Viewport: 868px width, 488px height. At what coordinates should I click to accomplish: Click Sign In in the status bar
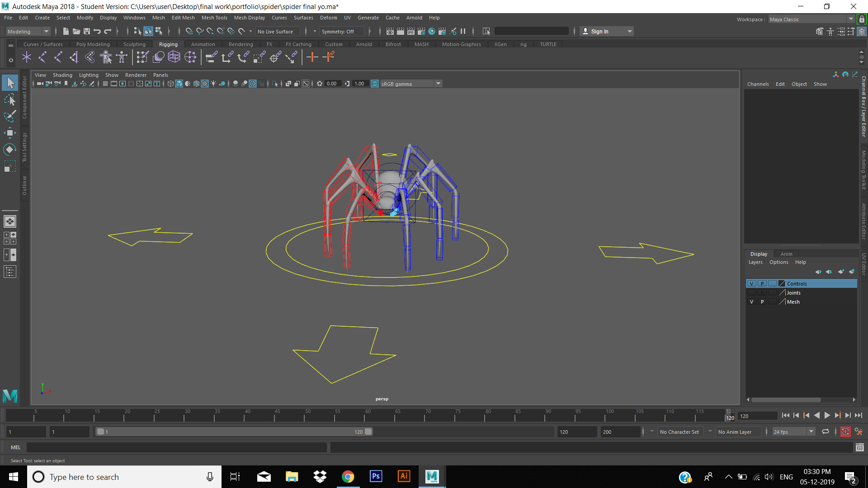(x=600, y=31)
